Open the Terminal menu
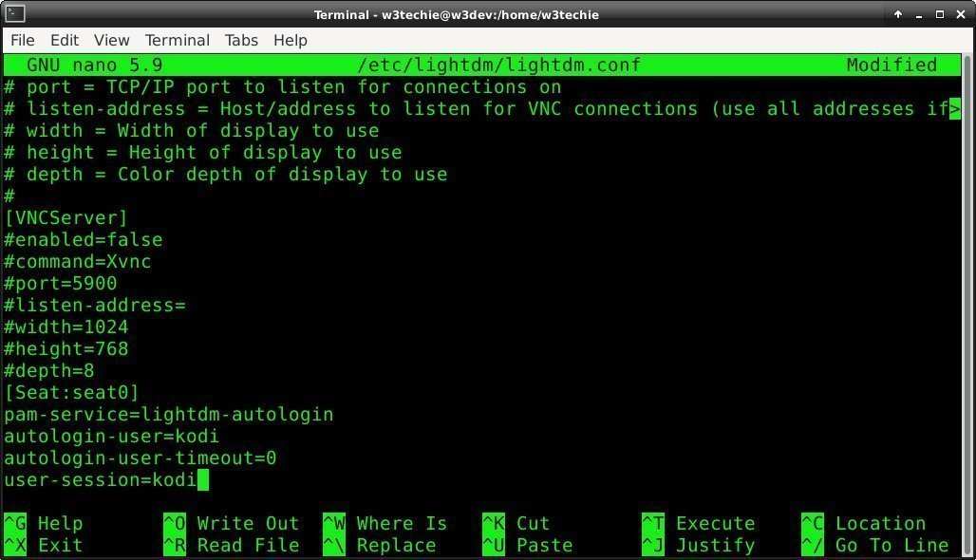976x560 pixels. (177, 40)
